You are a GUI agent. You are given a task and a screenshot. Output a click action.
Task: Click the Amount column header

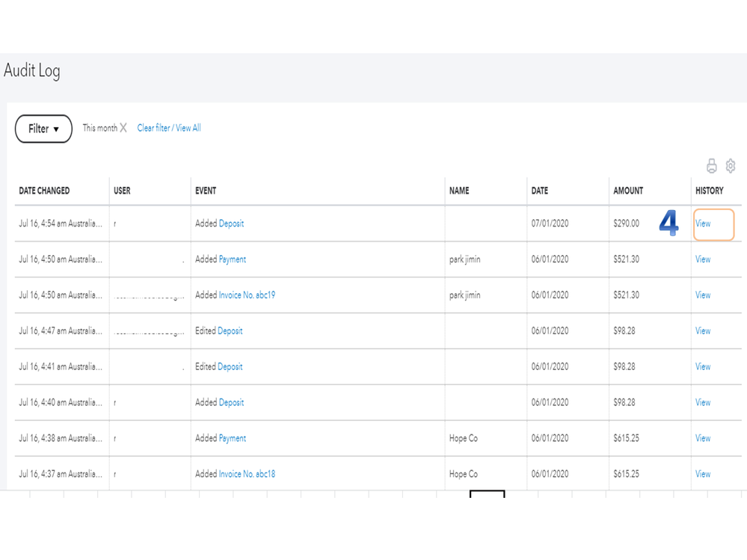pos(628,191)
